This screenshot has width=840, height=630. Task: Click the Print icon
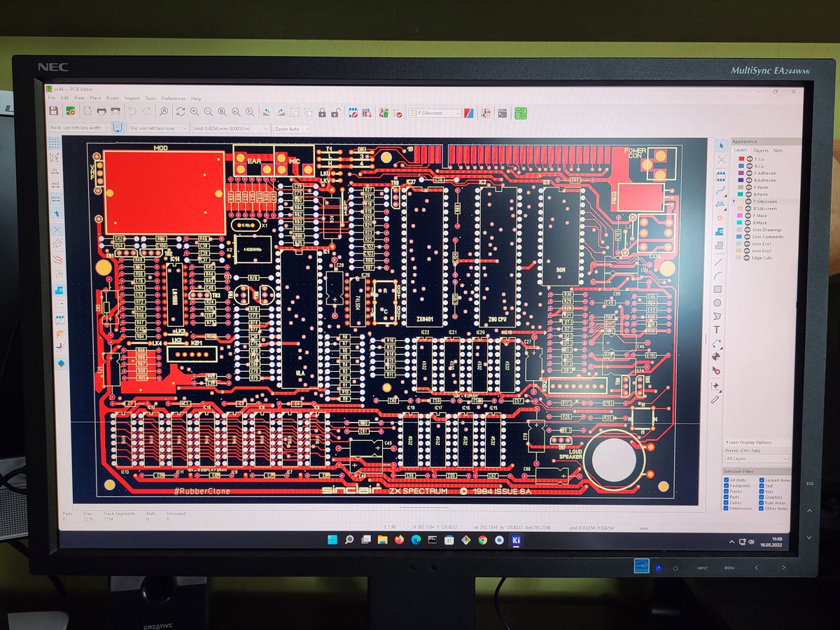101,111
